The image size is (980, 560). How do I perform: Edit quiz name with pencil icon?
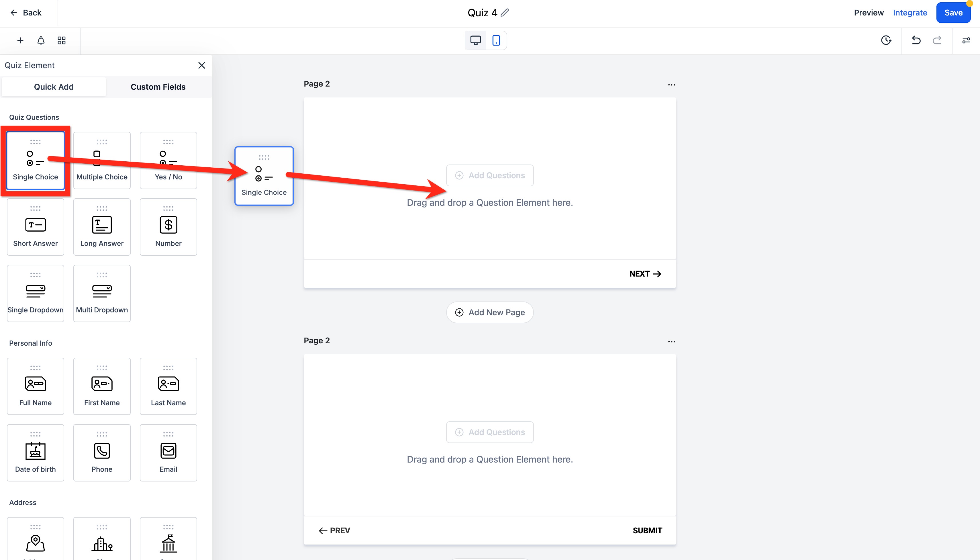click(505, 13)
